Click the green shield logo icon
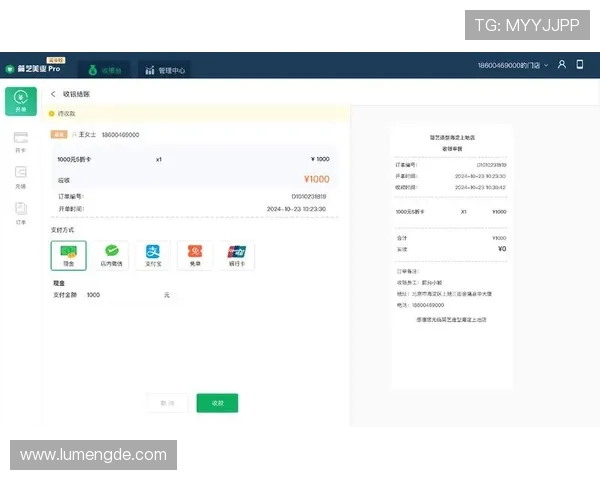600x480 pixels. coord(10,69)
